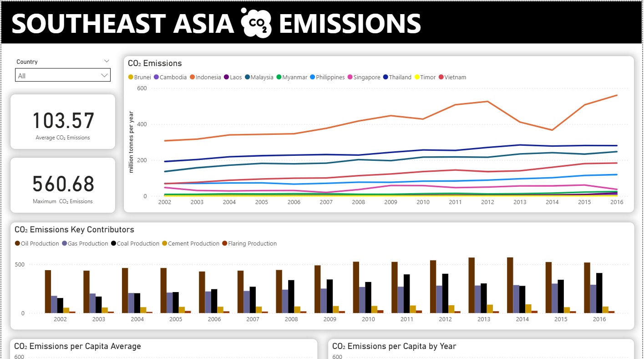Click the 2016 Oil Production bar
Screen dimensions: 644x359
pos(587,287)
